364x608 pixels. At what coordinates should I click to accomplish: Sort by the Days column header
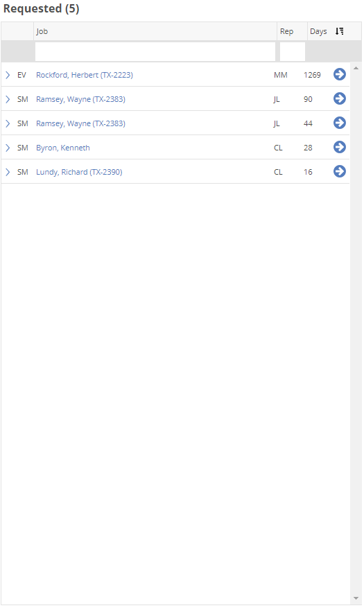point(319,31)
